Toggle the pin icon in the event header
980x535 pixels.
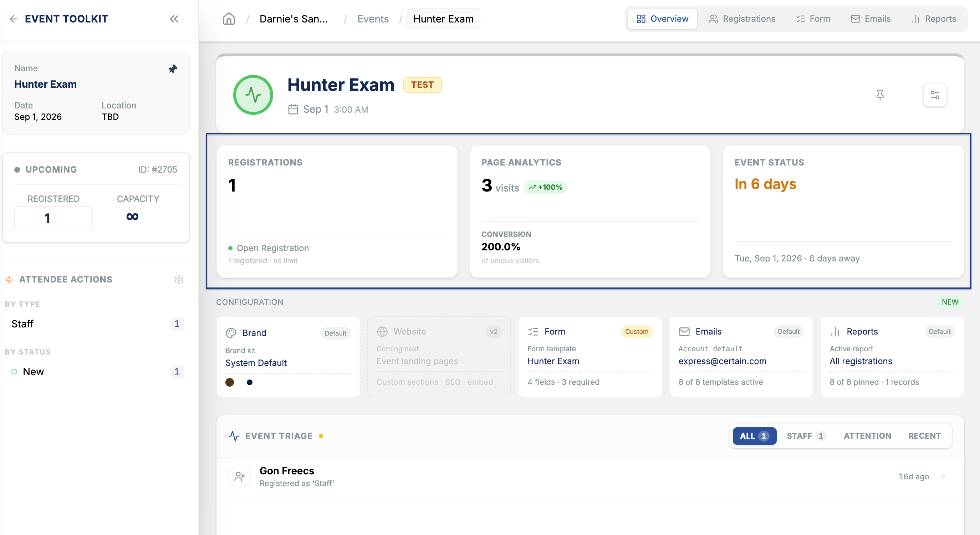point(879,95)
